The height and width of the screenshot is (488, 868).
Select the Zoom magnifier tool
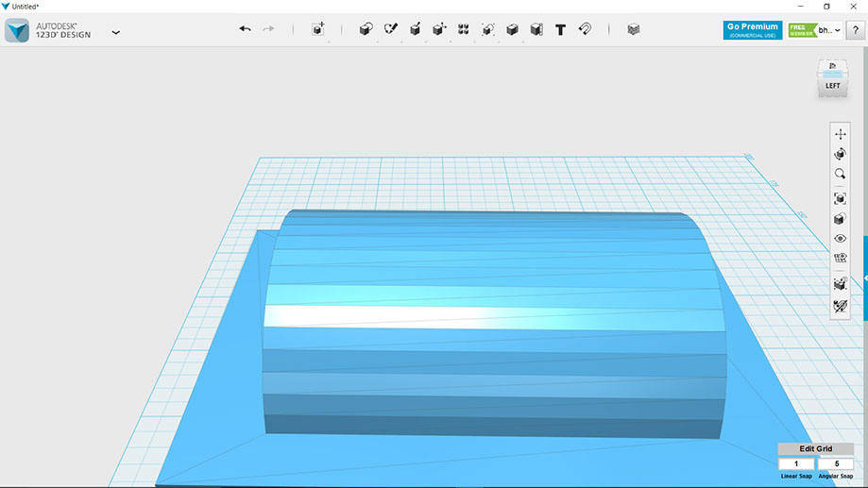(841, 174)
